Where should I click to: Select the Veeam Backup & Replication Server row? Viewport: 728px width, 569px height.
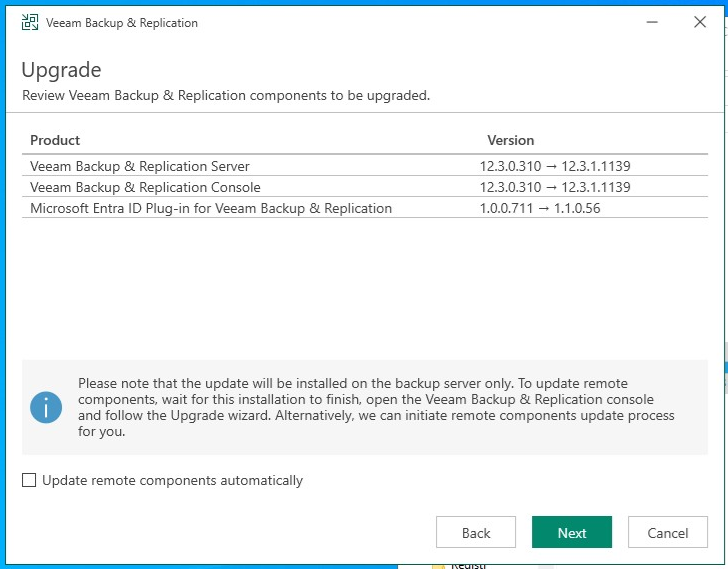click(x=364, y=166)
